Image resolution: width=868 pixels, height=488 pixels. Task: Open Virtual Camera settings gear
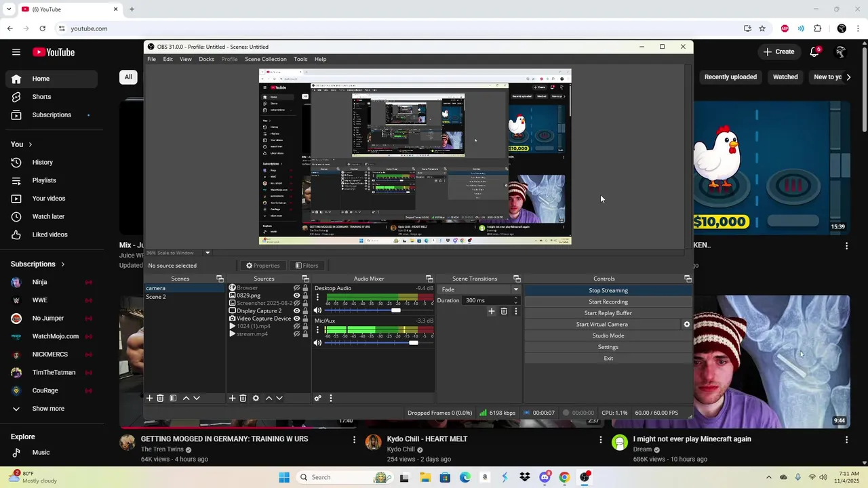[686, 324]
